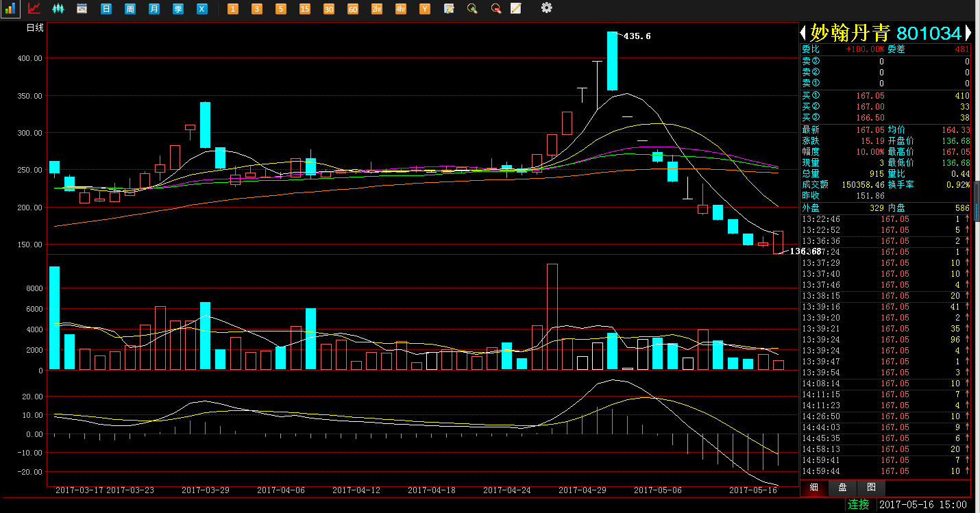Click the zoom in magnifier icon

[472, 9]
